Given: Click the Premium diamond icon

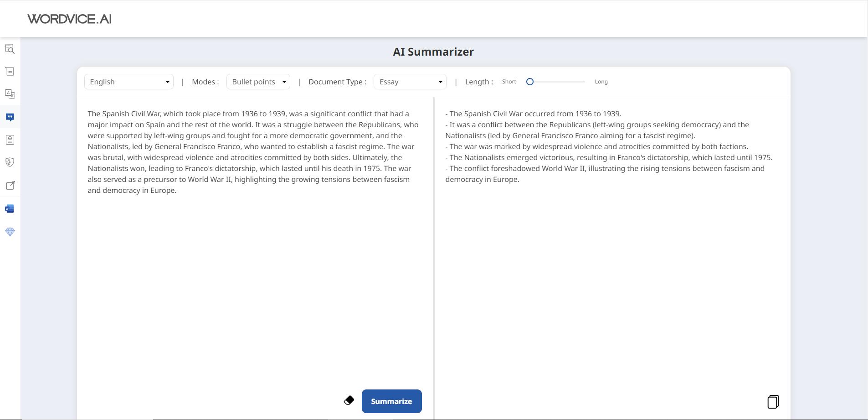Looking at the screenshot, I should [10, 232].
